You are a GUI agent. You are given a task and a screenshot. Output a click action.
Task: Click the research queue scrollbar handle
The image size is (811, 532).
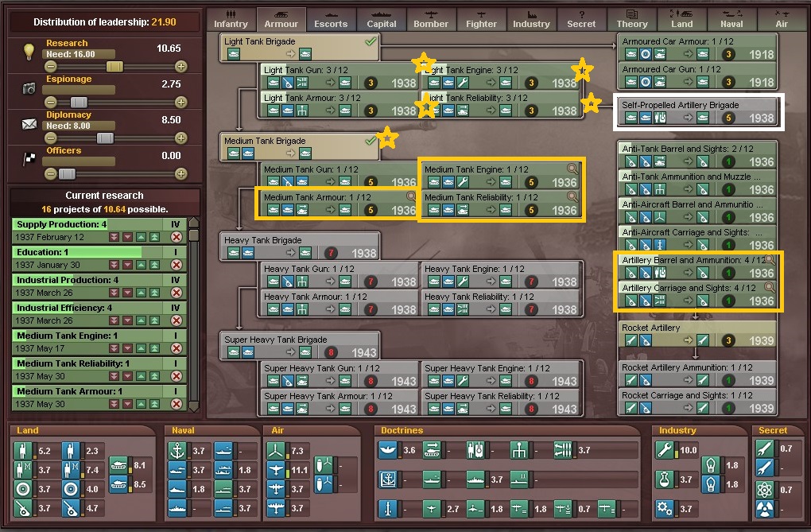[194, 235]
